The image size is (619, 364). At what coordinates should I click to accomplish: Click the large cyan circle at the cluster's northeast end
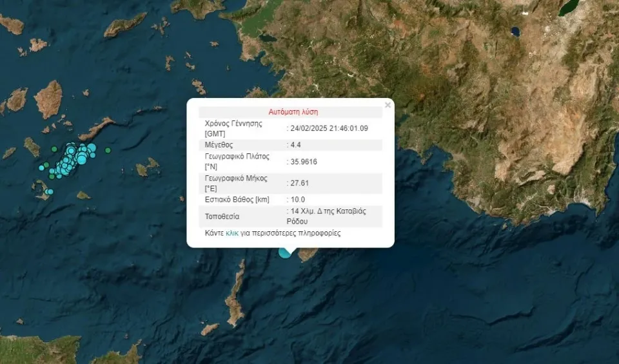[x=91, y=149]
